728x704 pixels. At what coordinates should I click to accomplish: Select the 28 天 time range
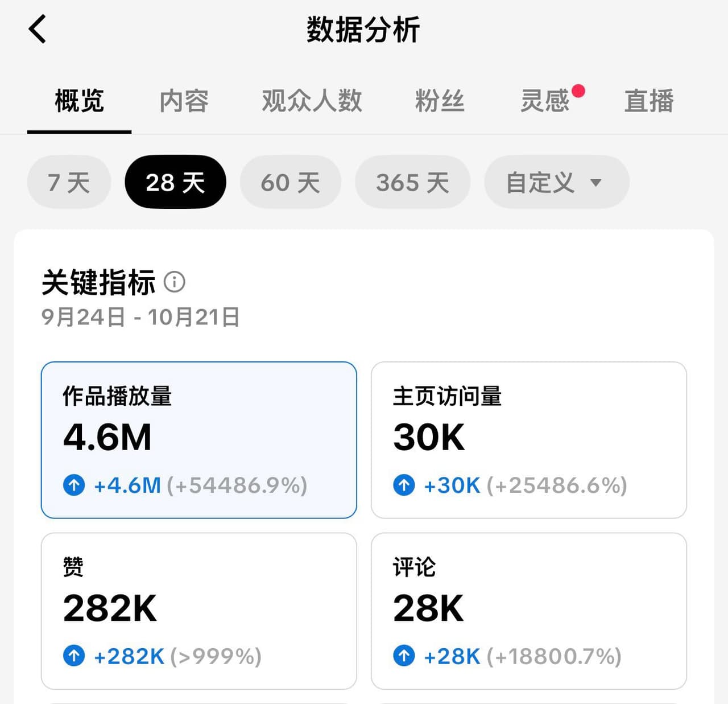[175, 182]
